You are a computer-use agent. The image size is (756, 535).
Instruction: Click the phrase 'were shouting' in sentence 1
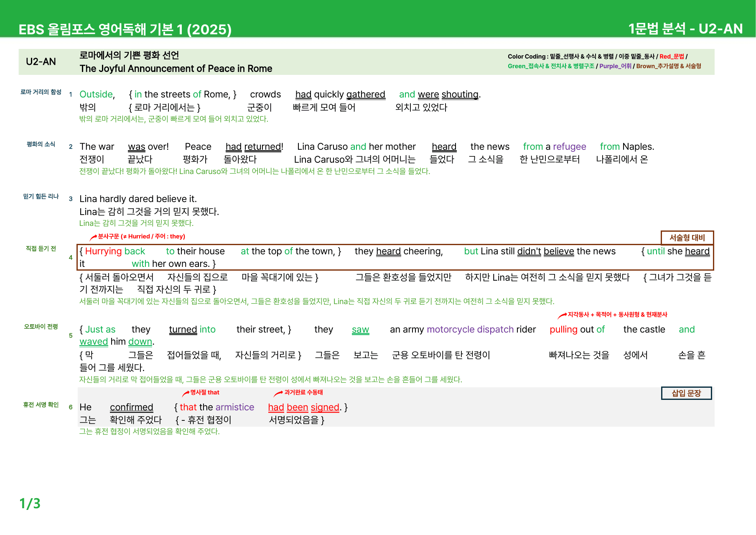(448, 95)
